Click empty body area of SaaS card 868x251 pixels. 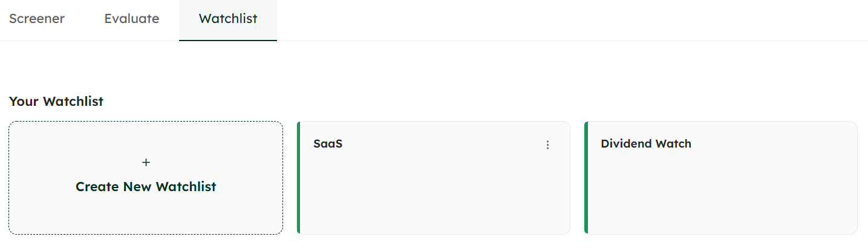(434, 194)
